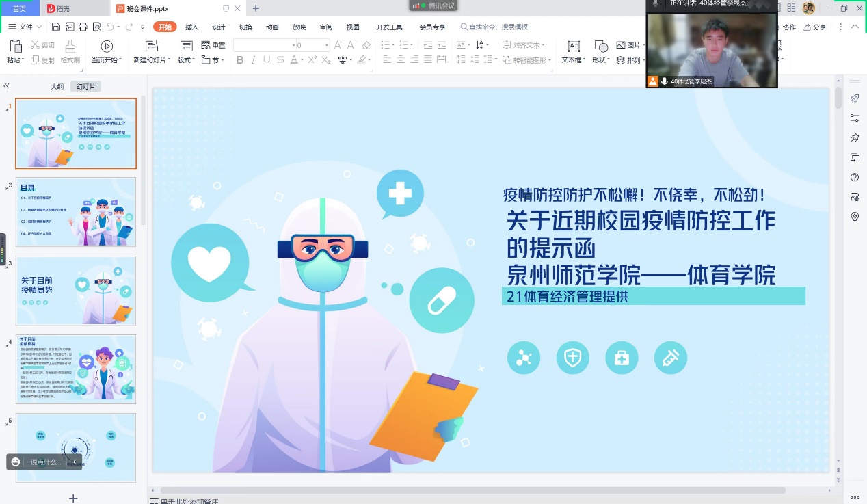This screenshot has width=867, height=504.
Task: Toggle underline formatting
Action: 267,60
